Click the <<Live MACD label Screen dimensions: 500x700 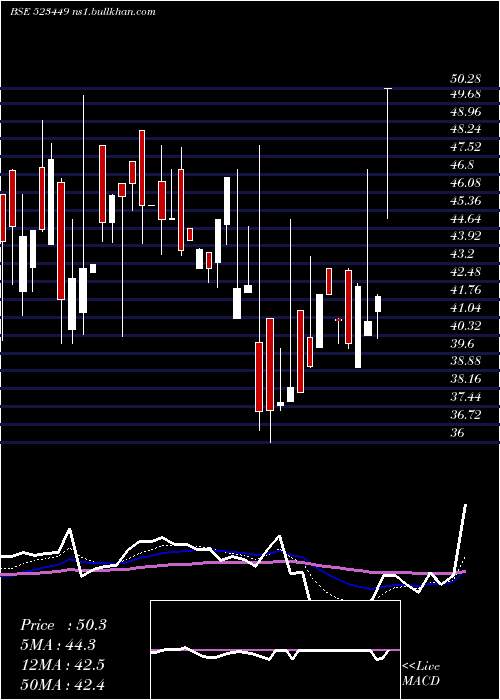pos(421,673)
